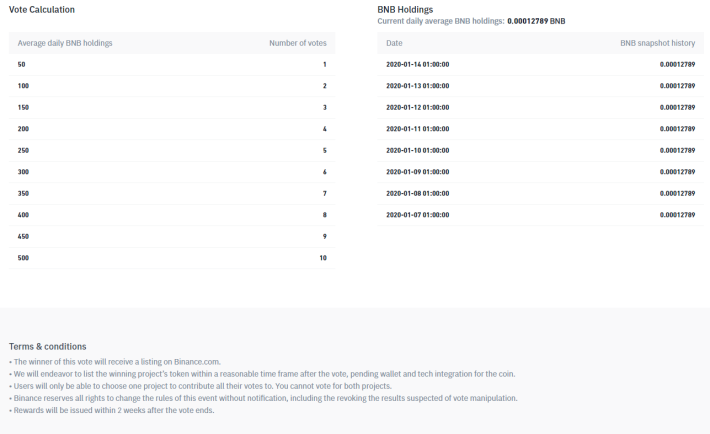
Task: Select the 350 BNB holdings row
Action: (172, 193)
